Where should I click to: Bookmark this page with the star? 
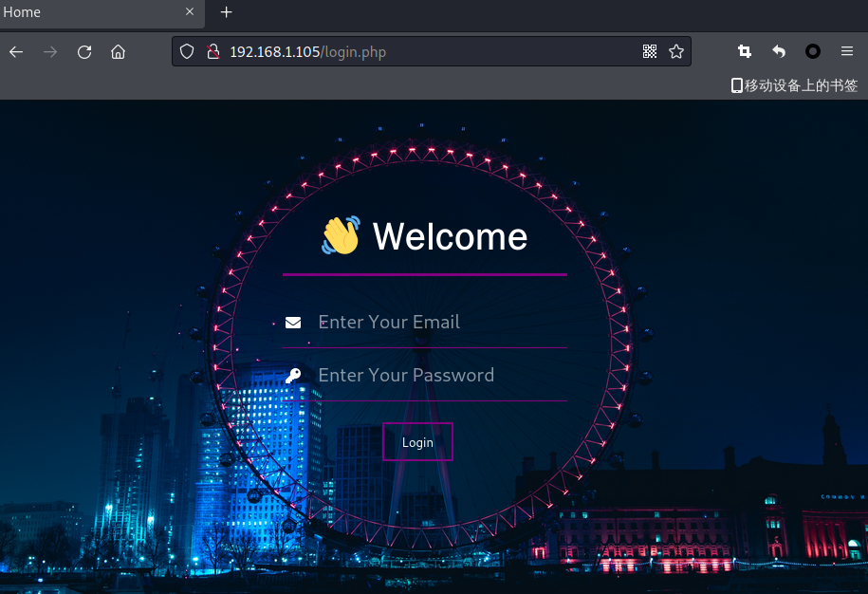(676, 51)
